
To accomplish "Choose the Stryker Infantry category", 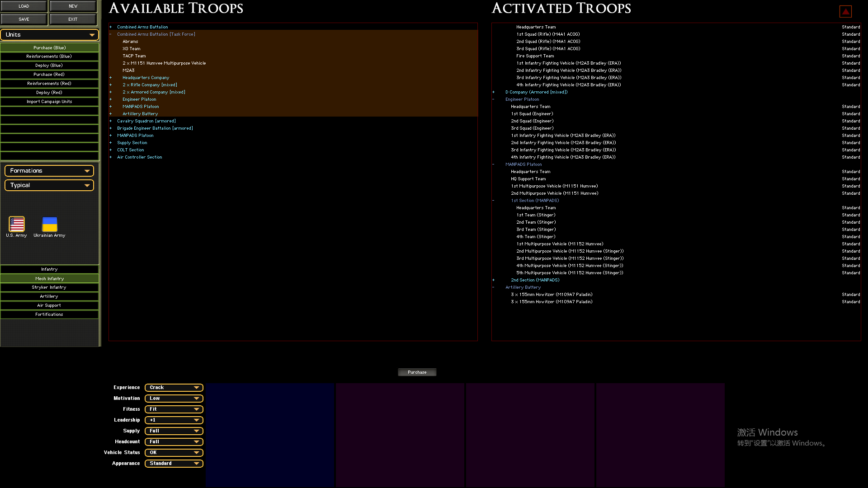I will coord(49,287).
